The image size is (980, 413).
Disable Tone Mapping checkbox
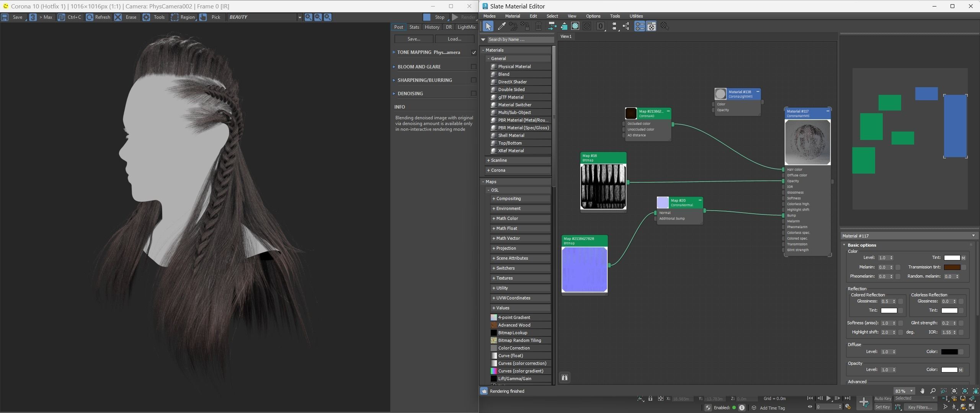pyautogui.click(x=474, y=52)
